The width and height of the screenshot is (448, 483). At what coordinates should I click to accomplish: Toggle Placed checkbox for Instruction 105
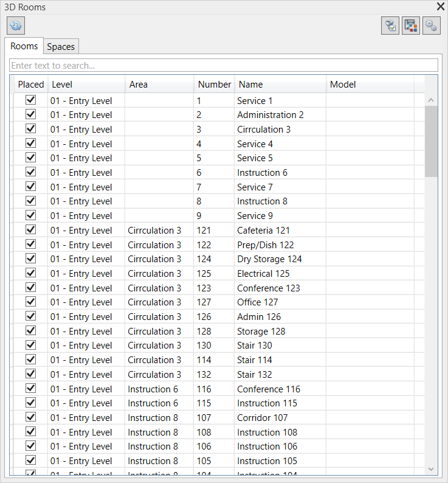tap(31, 460)
